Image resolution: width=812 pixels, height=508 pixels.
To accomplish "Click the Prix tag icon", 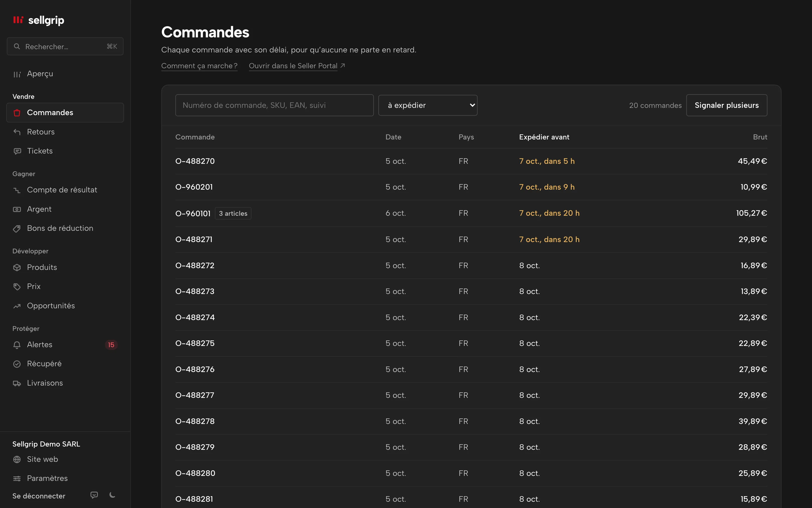I will 17,286.
